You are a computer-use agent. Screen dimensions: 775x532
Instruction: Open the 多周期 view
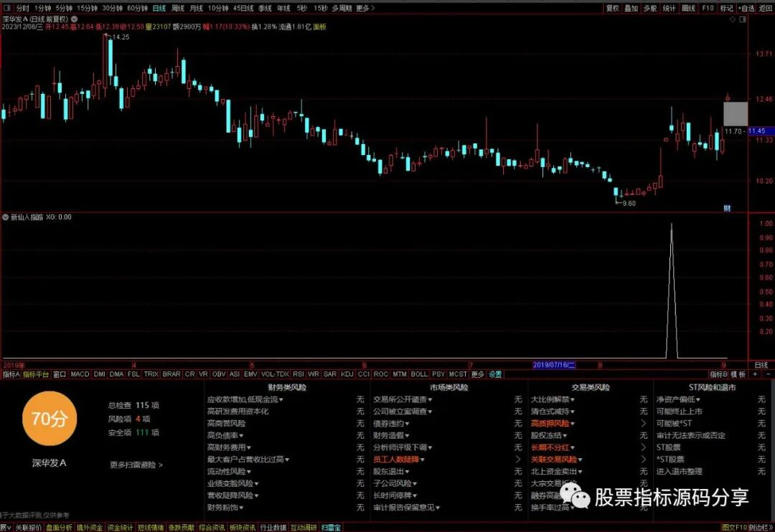click(342, 9)
